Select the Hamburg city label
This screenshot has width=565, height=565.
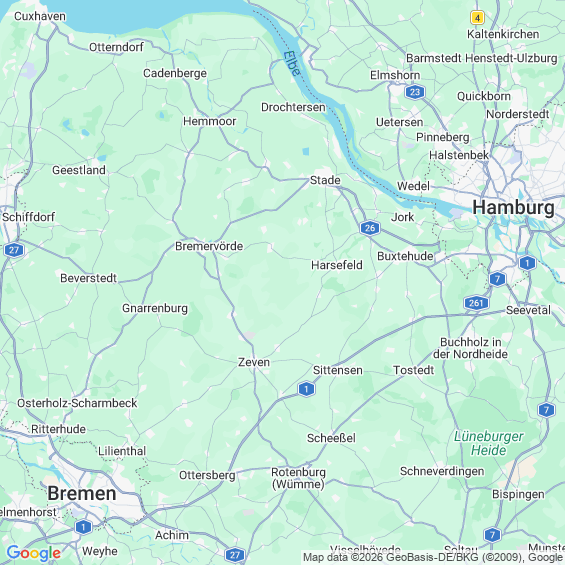[x=513, y=208]
